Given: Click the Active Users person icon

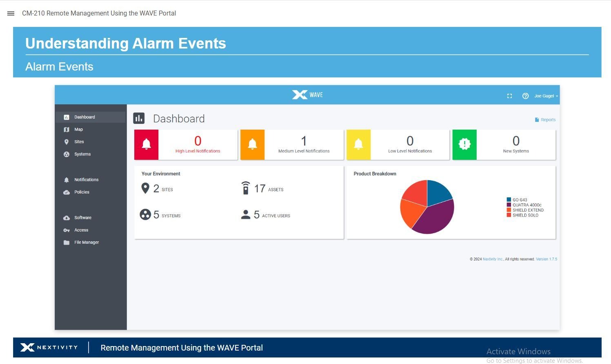Looking at the screenshot, I should coord(245,215).
